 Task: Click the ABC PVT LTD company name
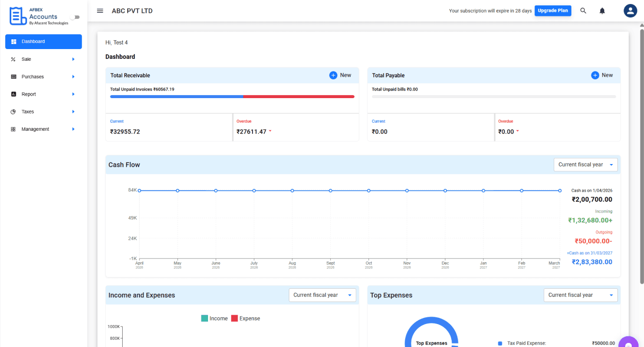[132, 11]
